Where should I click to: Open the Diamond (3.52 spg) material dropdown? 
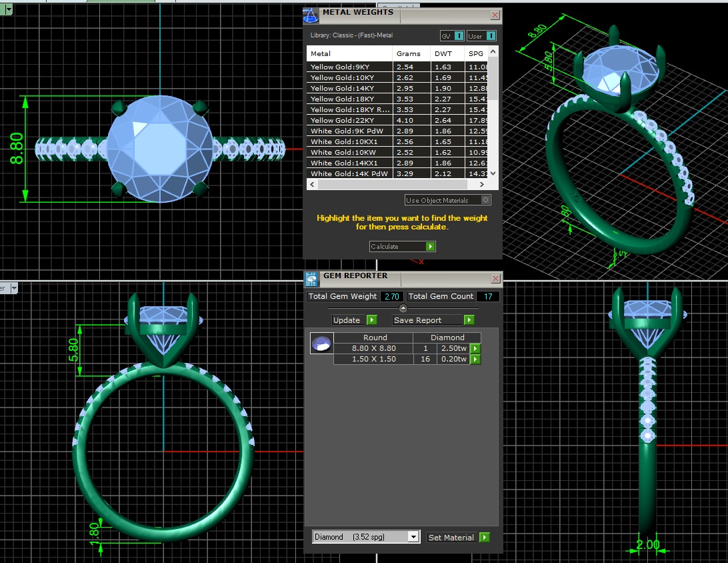413,537
